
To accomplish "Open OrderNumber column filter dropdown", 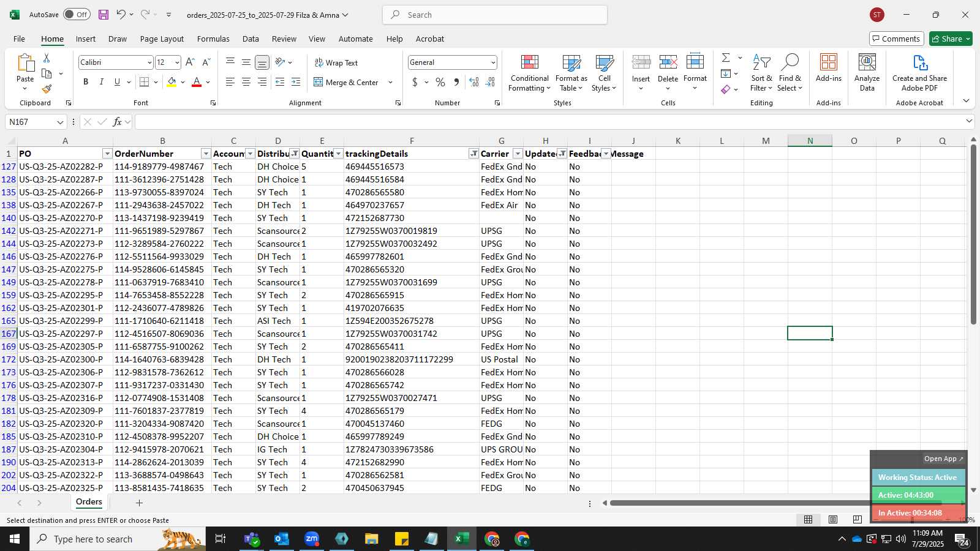I will click(x=206, y=154).
